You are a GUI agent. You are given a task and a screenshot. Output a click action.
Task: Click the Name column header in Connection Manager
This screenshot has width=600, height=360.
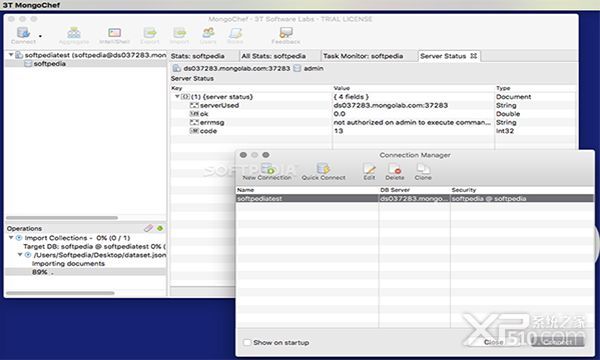click(307, 190)
